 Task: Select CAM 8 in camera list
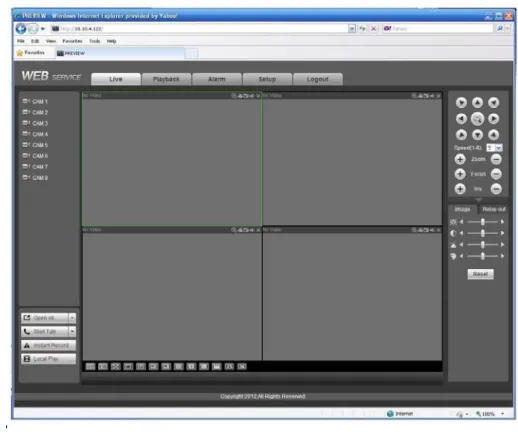(35, 178)
